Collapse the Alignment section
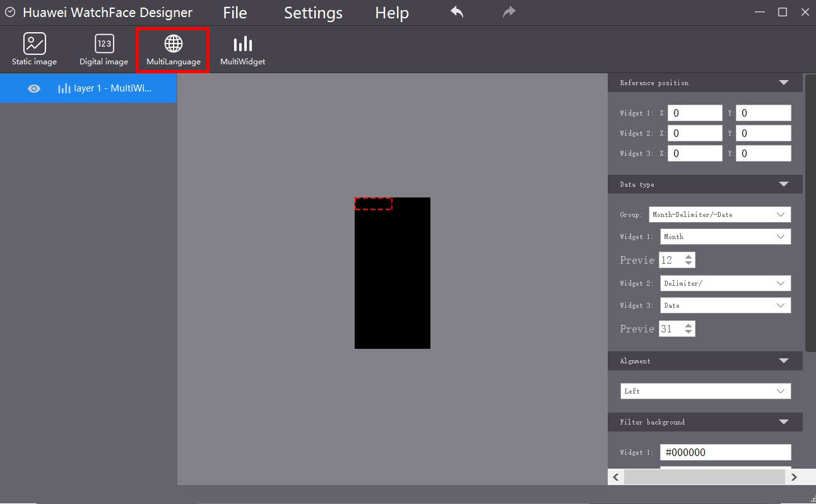The image size is (816, 504). click(784, 361)
